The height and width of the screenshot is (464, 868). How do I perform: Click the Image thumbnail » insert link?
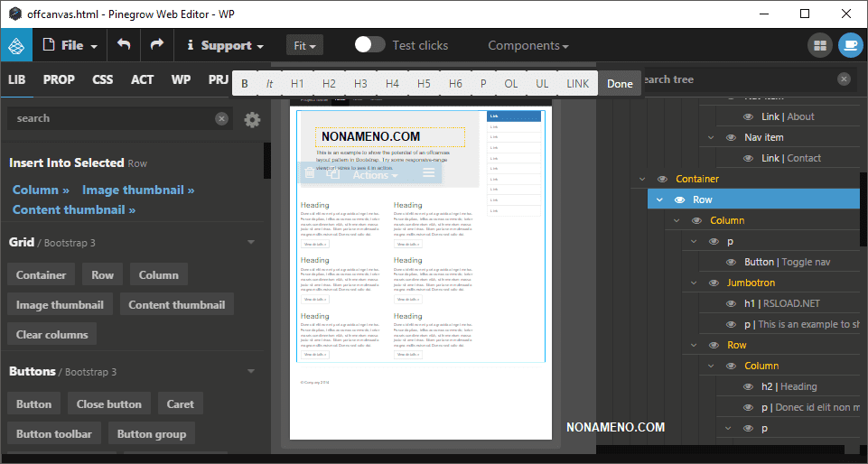click(x=137, y=190)
